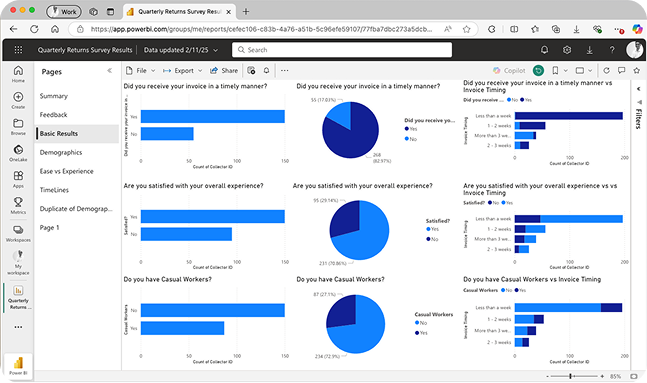Click the green reset circular icon
Screen dimensions: 647x383
pyautogui.click(x=538, y=71)
